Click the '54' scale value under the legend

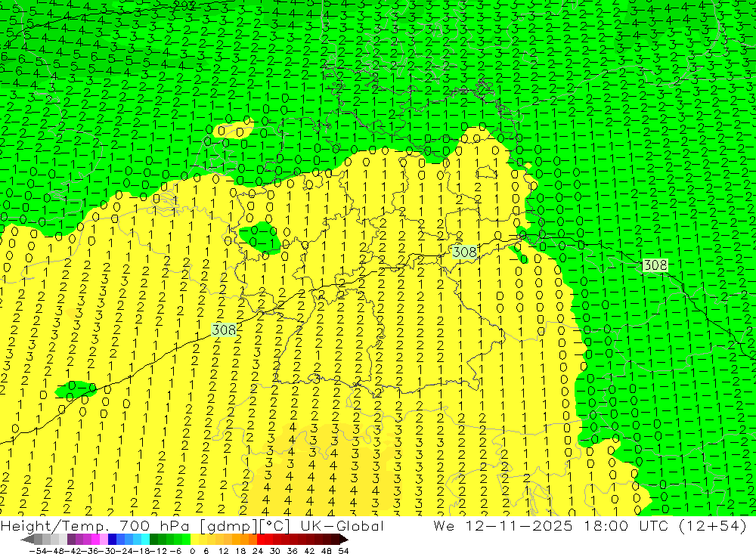point(343,551)
